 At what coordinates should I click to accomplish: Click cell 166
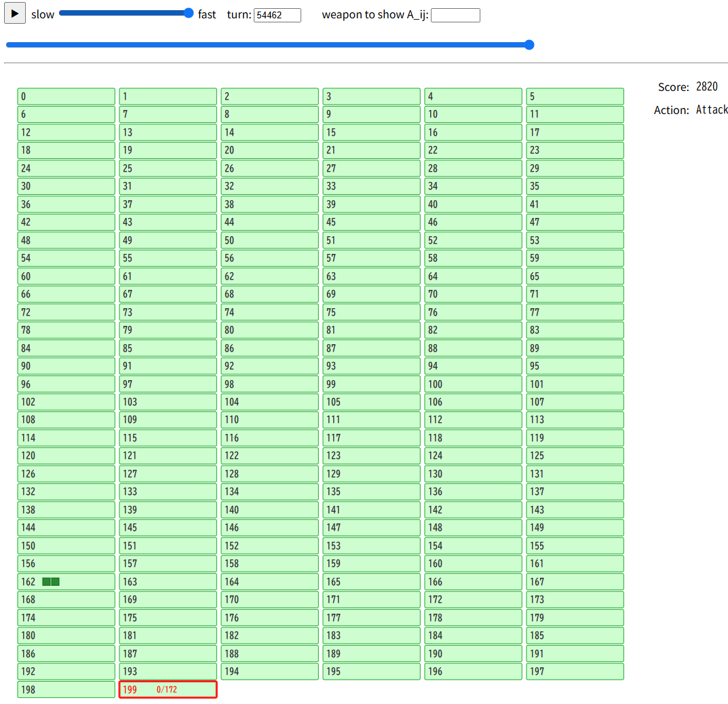point(473,582)
